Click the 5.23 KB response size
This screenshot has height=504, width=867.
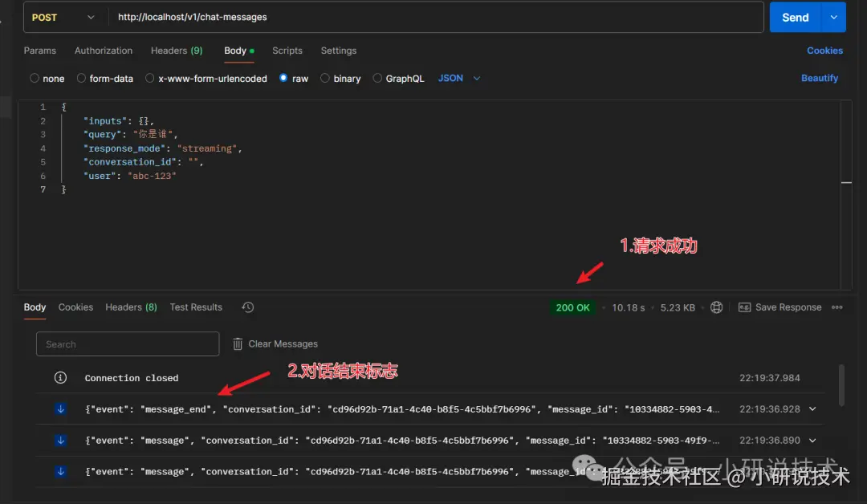[678, 307]
